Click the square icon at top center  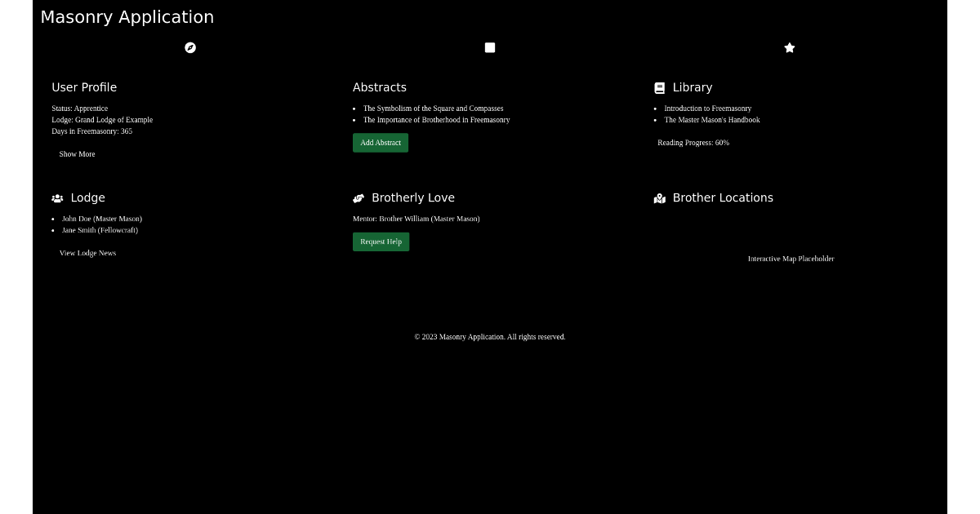(x=490, y=47)
